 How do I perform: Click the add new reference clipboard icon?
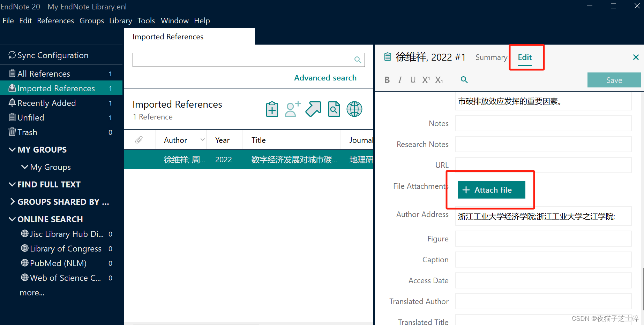(272, 109)
